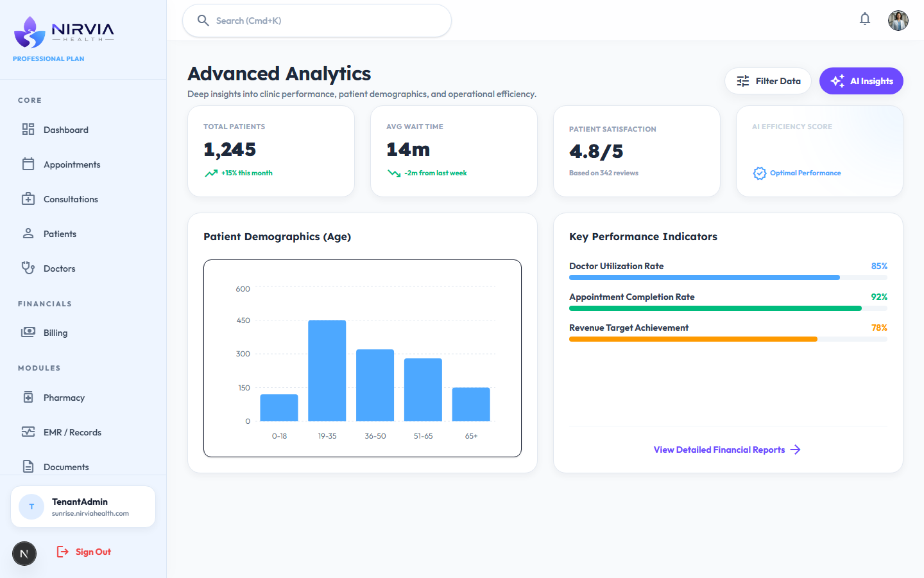Open the notifications bell
Viewport: 924px width, 578px height.
(x=865, y=19)
